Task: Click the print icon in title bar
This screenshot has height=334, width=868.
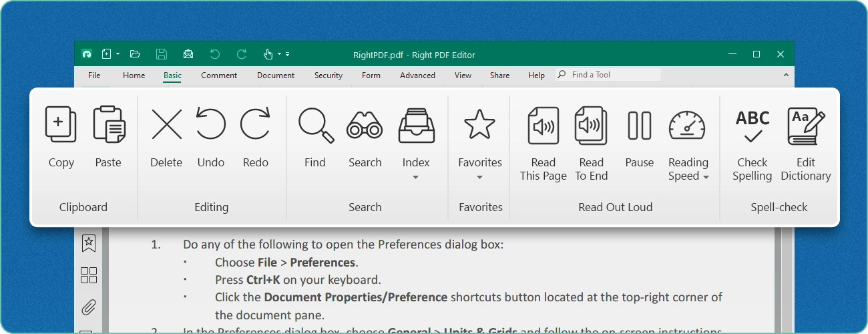Action: click(x=188, y=54)
